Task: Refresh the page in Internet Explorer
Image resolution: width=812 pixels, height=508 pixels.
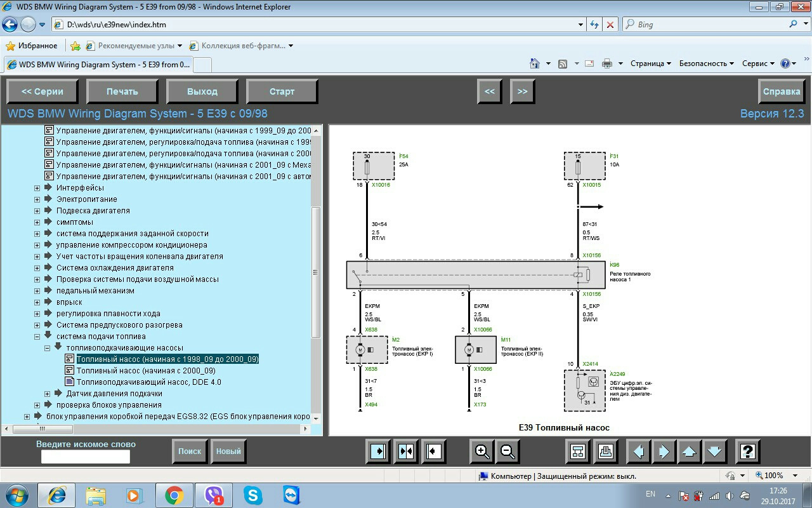Action: click(x=594, y=25)
